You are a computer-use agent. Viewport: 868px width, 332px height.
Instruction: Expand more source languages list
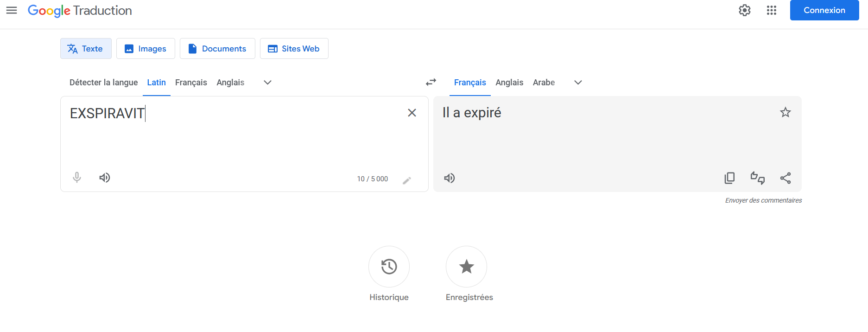pyautogui.click(x=267, y=83)
